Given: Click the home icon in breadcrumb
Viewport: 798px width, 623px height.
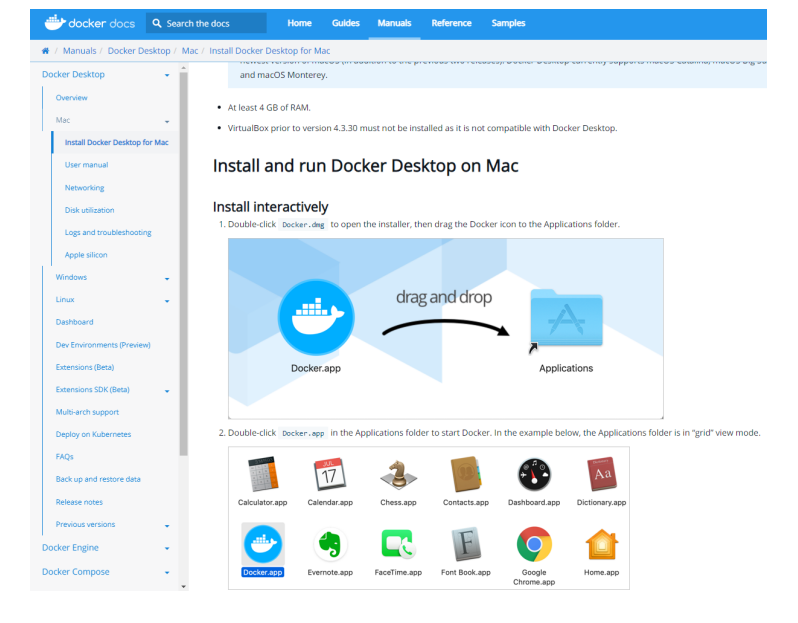Looking at the screenshot, I should point(46,51).
